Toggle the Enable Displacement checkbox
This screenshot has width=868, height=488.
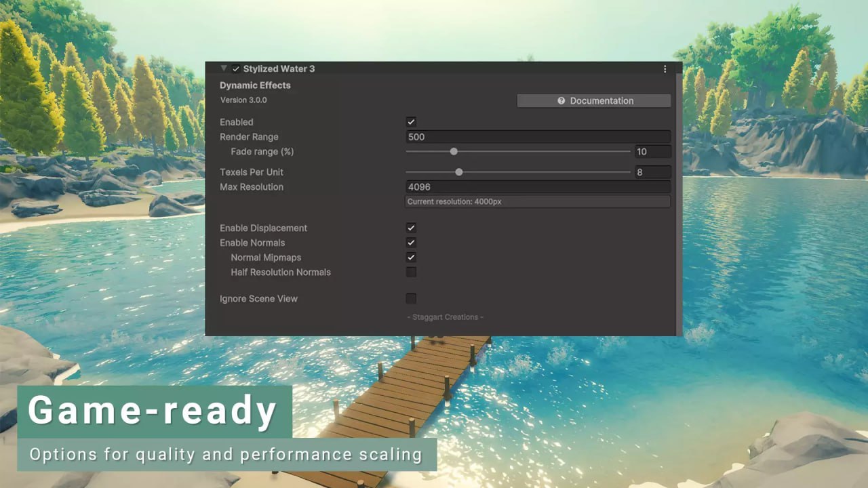point(411,228)
